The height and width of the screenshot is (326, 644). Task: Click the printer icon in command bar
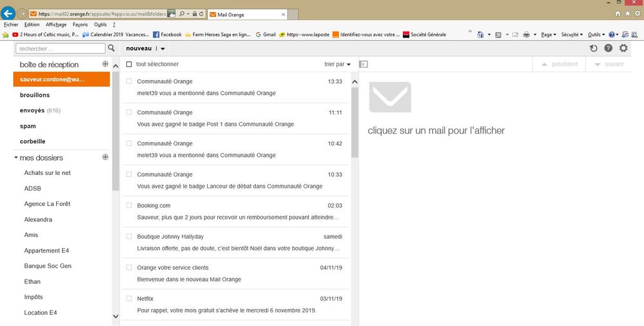tap(527, 34)
